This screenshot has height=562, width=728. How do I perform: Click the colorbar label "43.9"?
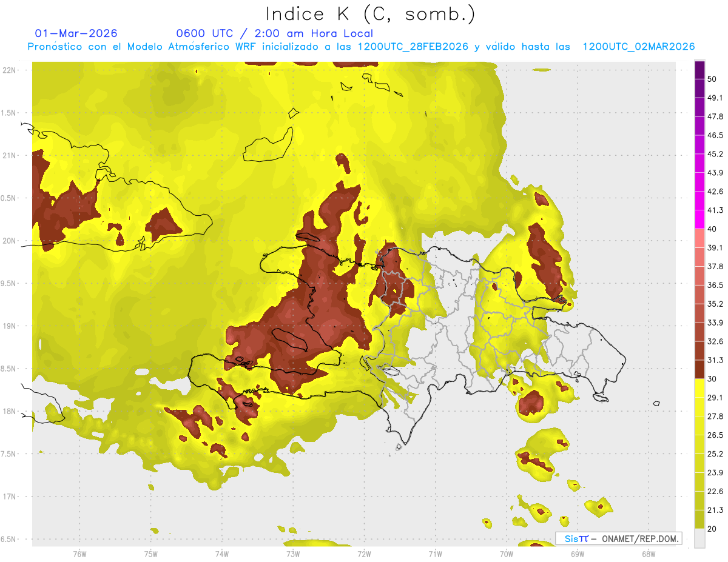(715, 173)
